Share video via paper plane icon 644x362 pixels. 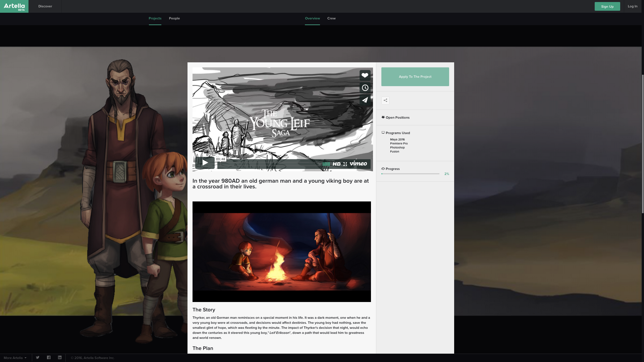coord(365,100)
